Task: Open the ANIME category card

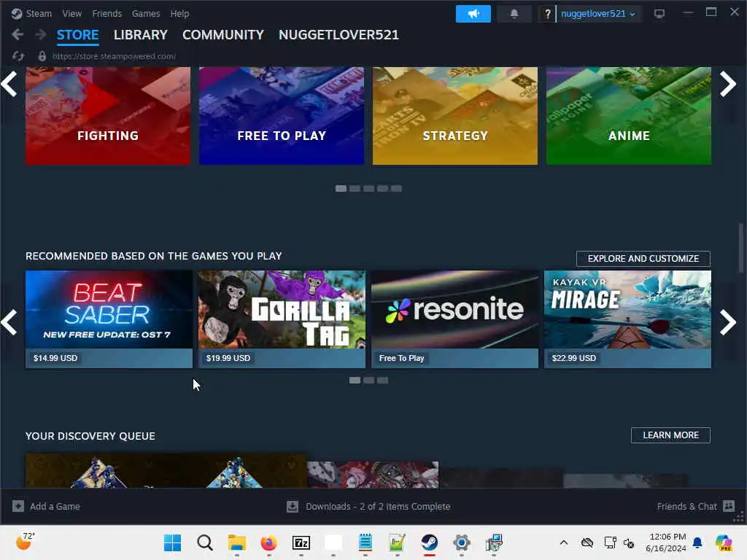Action: click(x=629, y=116)
